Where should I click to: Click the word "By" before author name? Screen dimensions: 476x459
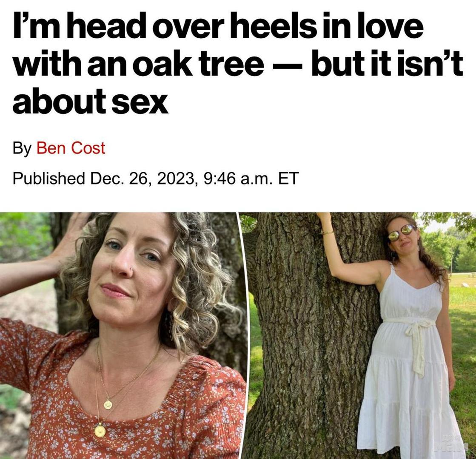click(22, 148)
